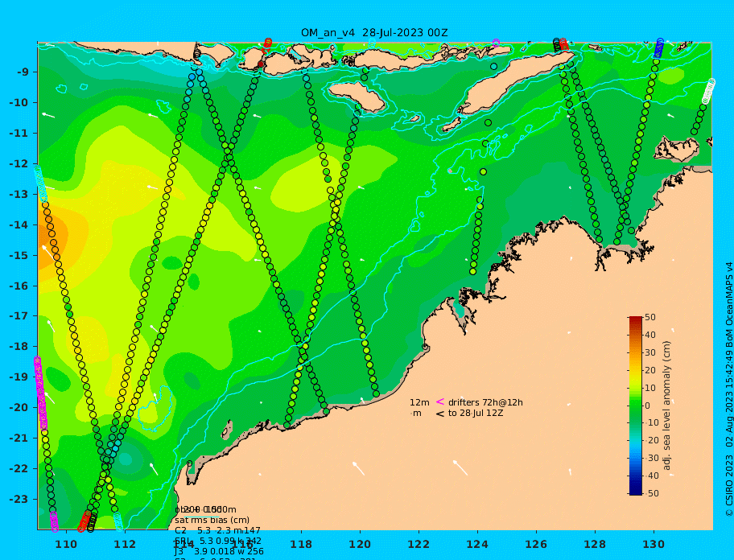Click the latitude axis label '-9'
This screenshot has height=560, width=734.
click(23, 72)
